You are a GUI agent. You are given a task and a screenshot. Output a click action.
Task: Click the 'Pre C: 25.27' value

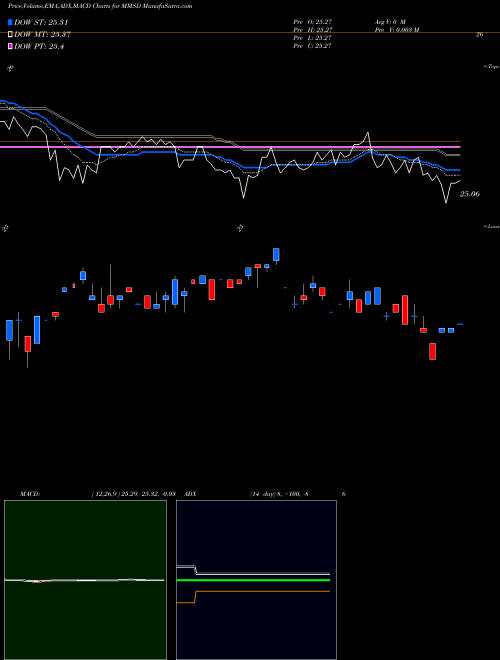314,46
